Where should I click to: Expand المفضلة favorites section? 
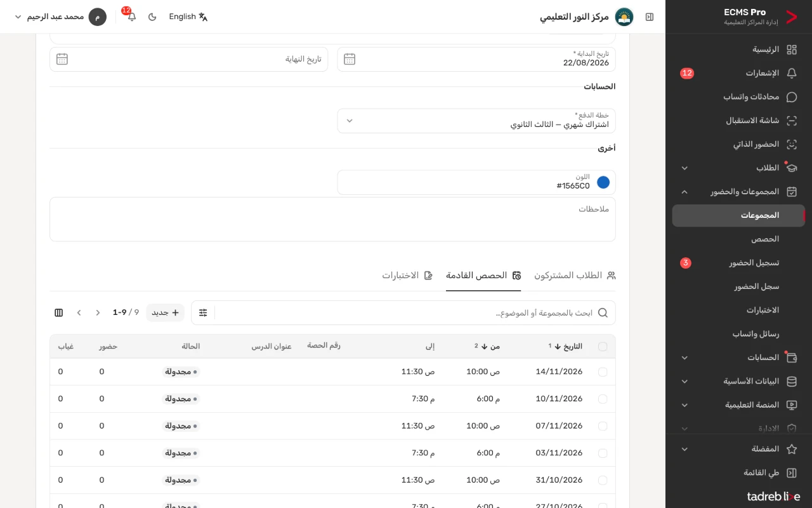739,449
